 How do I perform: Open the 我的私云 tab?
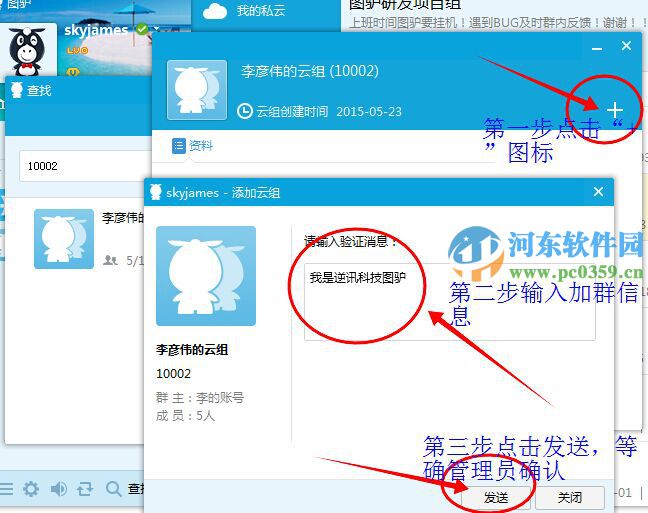261,11
